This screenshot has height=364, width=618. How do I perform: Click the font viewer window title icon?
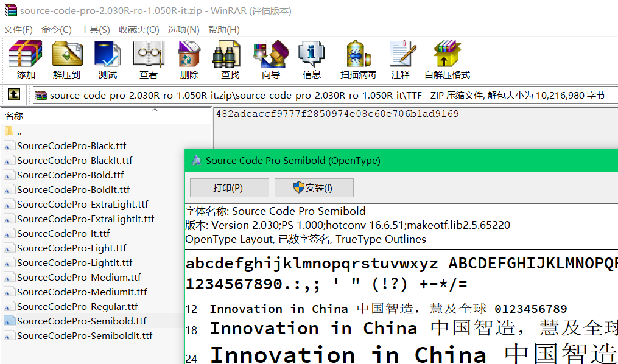[x=196, y=160]
